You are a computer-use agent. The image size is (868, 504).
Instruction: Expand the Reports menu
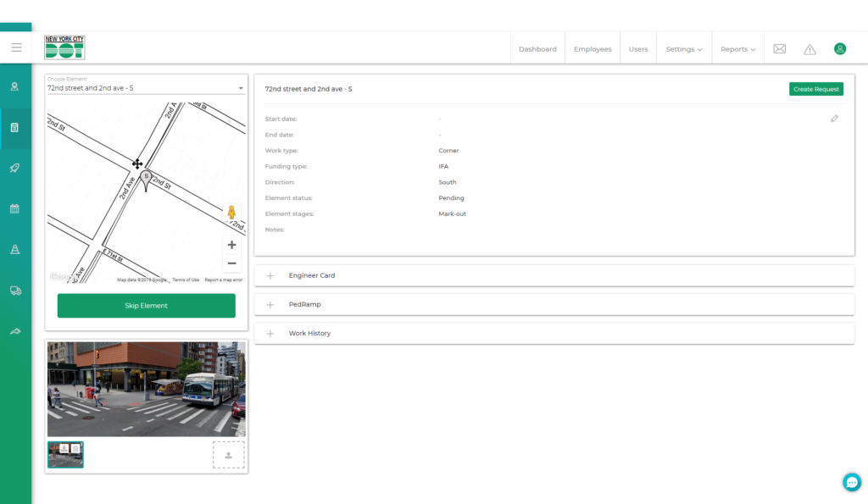coord(737,49)
